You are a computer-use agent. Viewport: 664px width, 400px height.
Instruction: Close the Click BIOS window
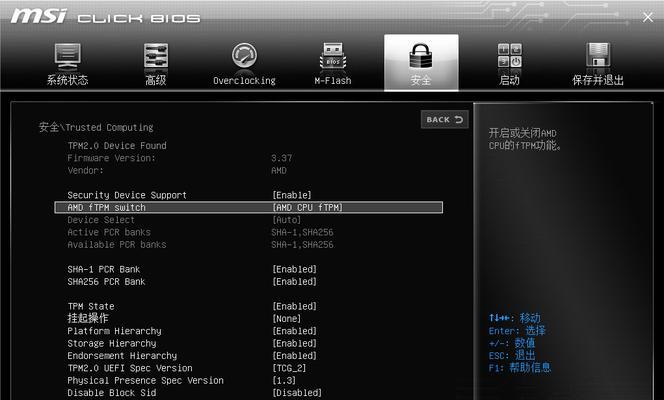[x=647, y=17]
